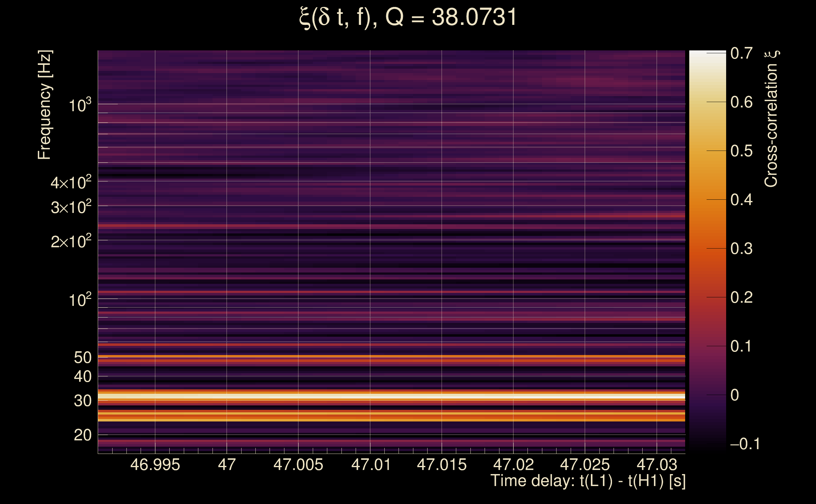
Task: Click the -0.1 label on colorbar
Action: pyautogui.click(x=745, y=444)
